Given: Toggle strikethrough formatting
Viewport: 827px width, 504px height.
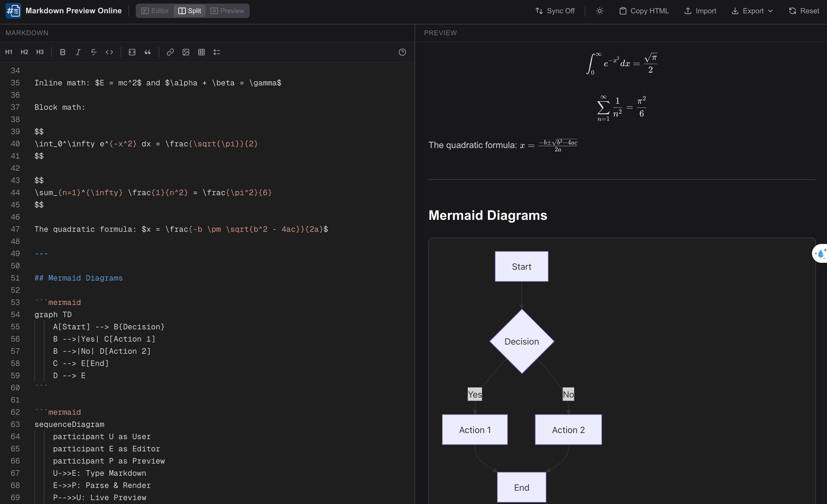Looking at the screenshot, I should pos(94,52).
